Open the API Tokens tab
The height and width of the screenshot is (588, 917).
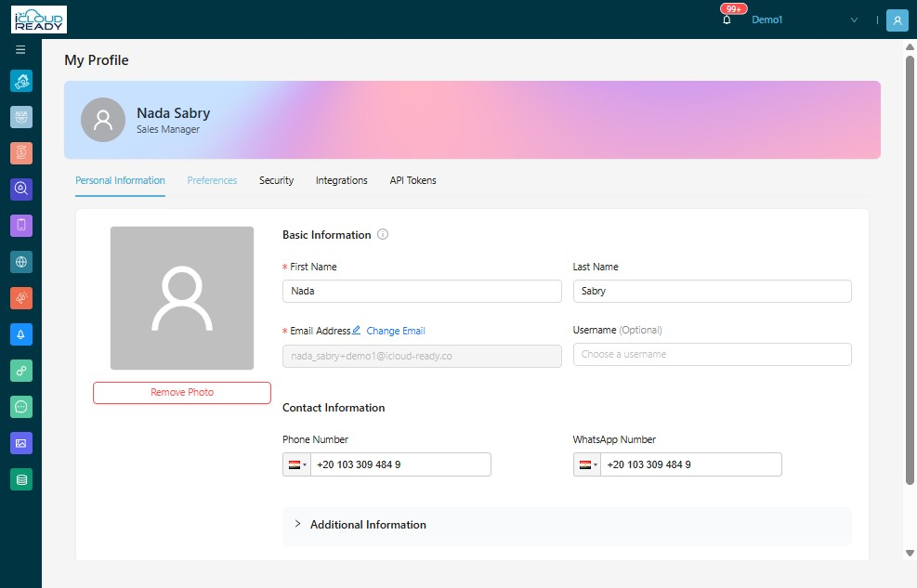click(413, 180)
